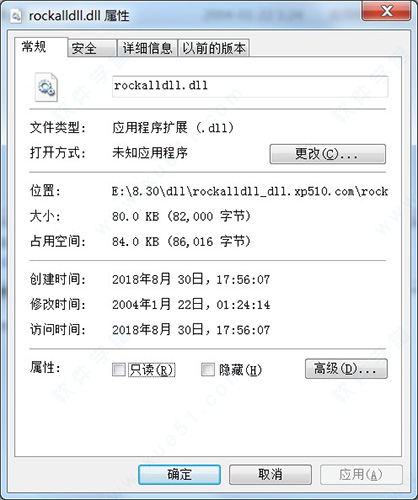The height and width of the screenshot is (500, 418).
Task: Enable the 只读(R) read-only checkbox
Action: click(x=119, y=370)
